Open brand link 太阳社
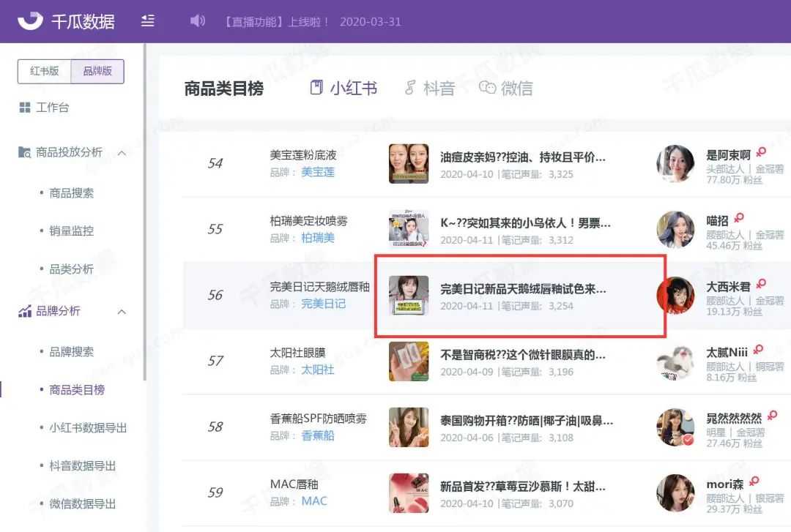 [x=318, y=370]
